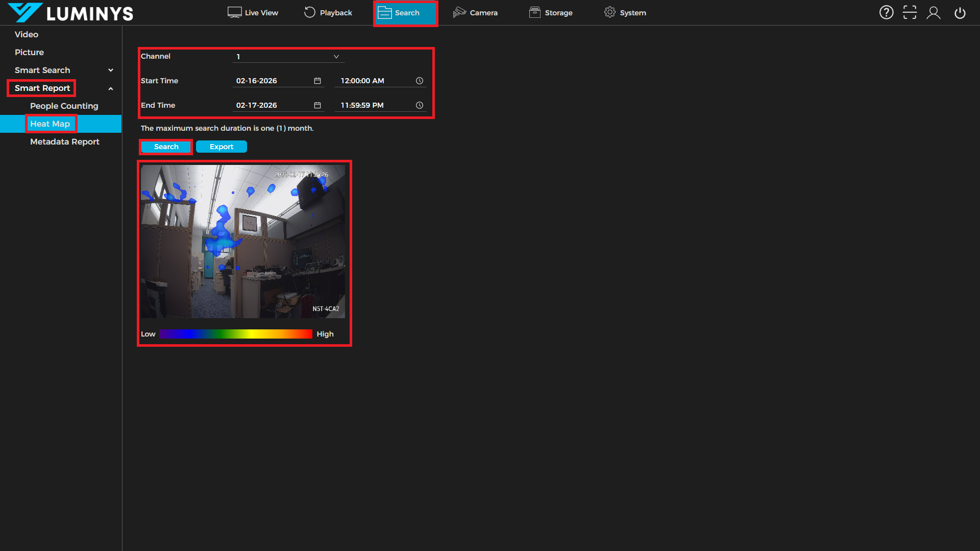Collapse the Smart Report section
Screen dimensions: 980x551
[x=111, y=88]
